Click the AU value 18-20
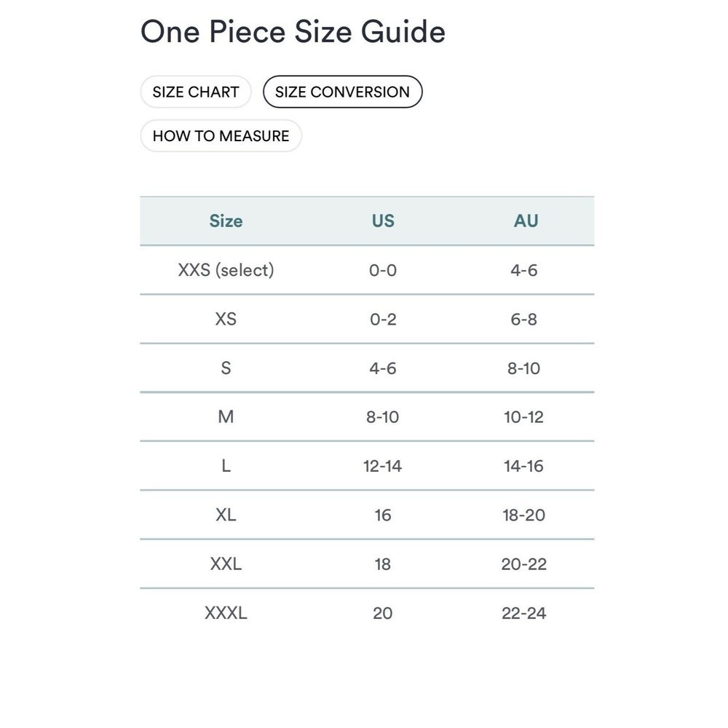Viewport: 728px width, 728px height. pos(523,515)
